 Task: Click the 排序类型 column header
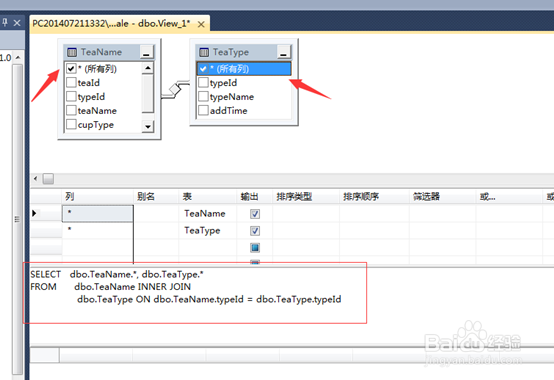[x=306, y=196]
